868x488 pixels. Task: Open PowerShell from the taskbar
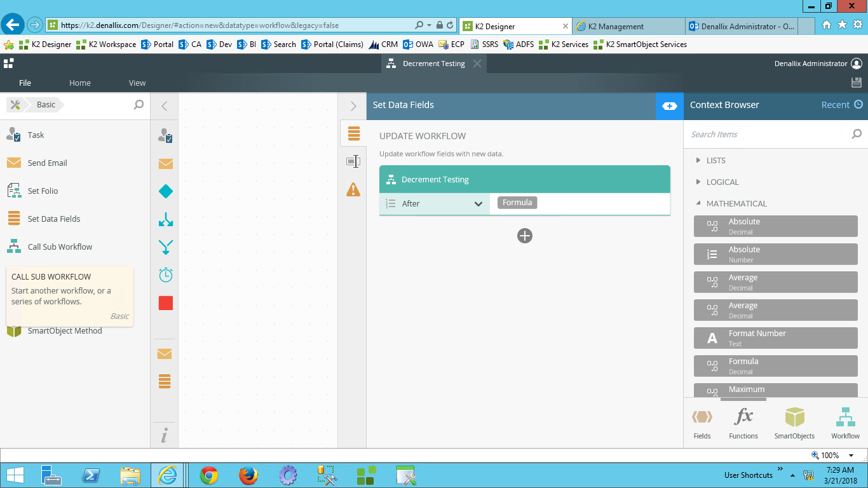[91, 475]
